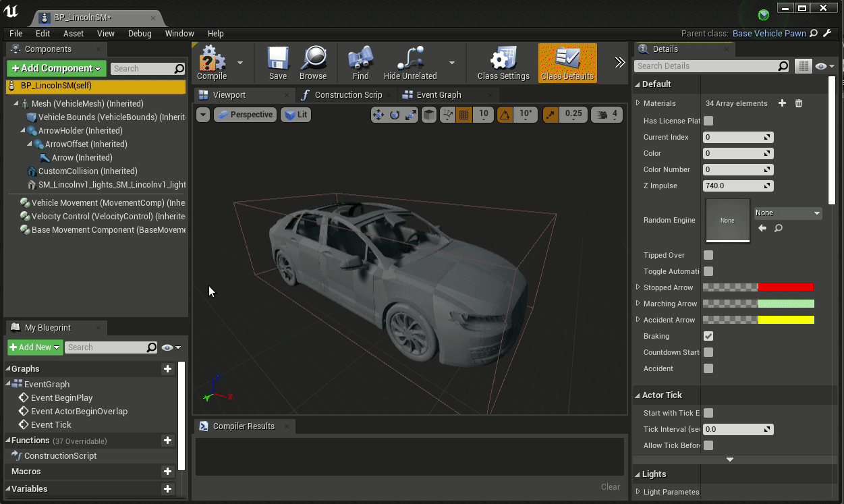
Task: Click the yellow Accident Arrow color swatch
Action: click(x=786, y=320)
